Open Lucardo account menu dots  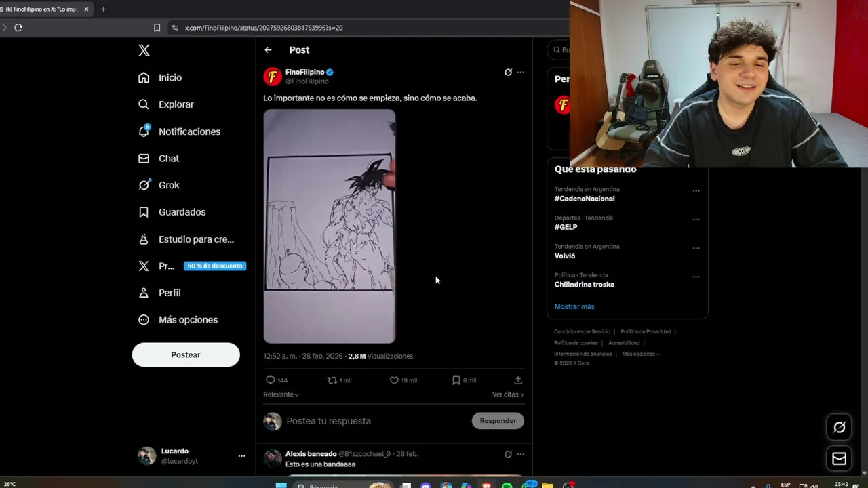241,456
